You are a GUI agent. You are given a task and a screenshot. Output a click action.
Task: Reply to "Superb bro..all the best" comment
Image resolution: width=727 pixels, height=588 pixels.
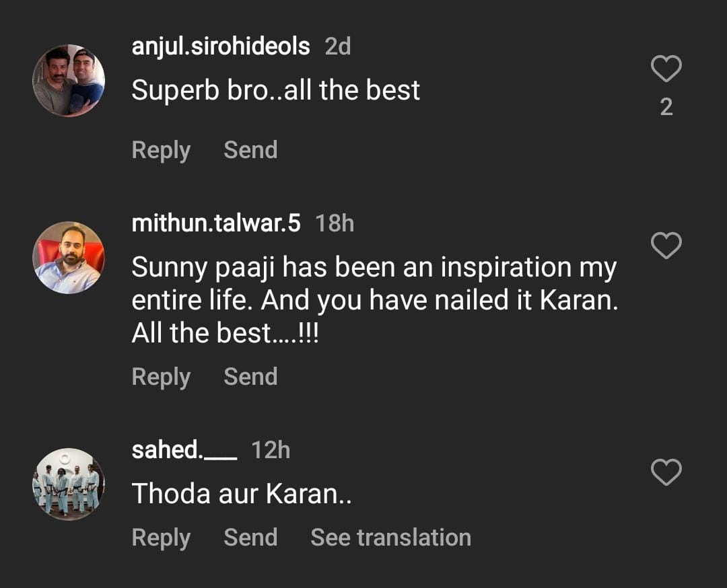[161, 150]
